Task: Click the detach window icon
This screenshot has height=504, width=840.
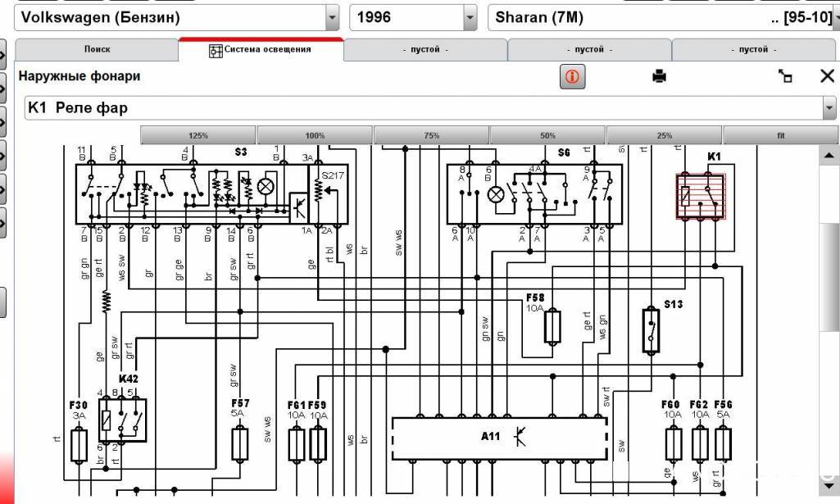Action: tap(785, 76)
